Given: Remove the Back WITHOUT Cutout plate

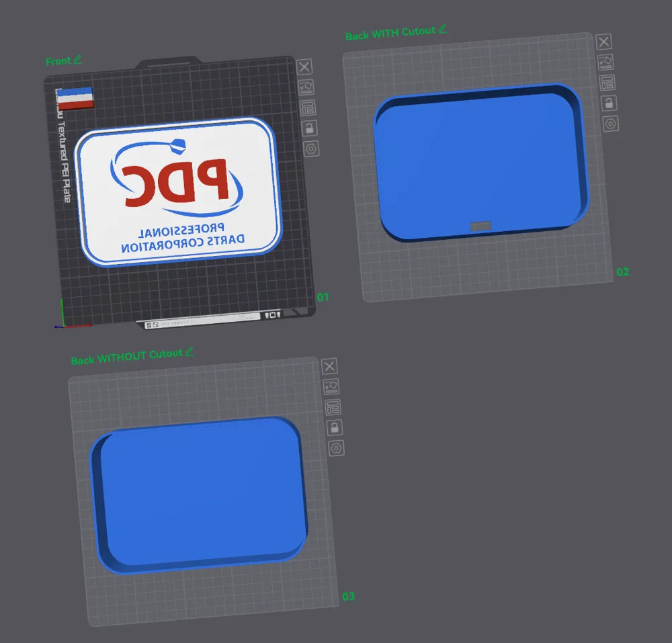Looking at the screenshot, I should (x=329, y=366).
